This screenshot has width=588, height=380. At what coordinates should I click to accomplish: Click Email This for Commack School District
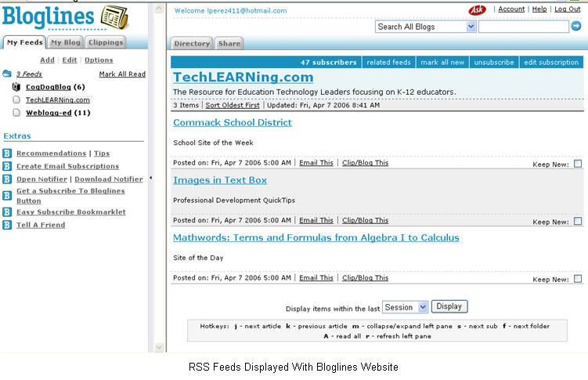[x=316, y=162]
